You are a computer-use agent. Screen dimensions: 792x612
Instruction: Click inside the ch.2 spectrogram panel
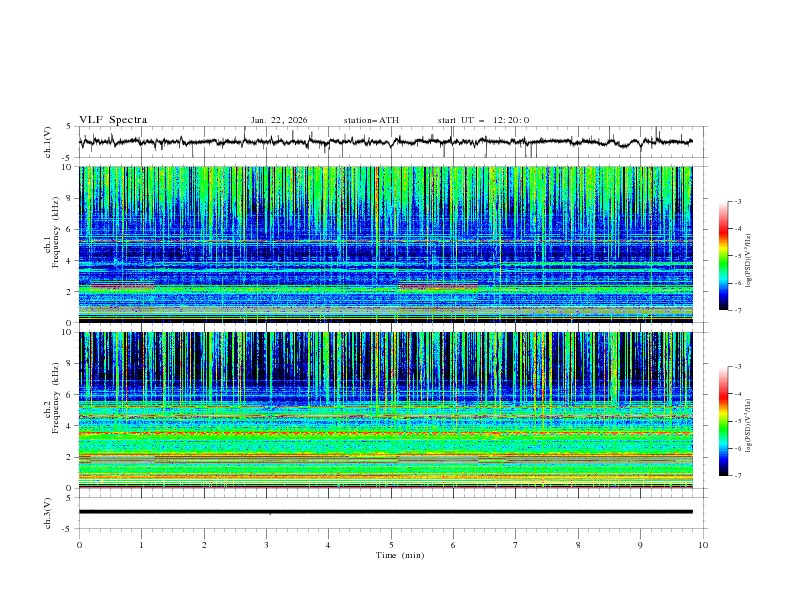390,410
